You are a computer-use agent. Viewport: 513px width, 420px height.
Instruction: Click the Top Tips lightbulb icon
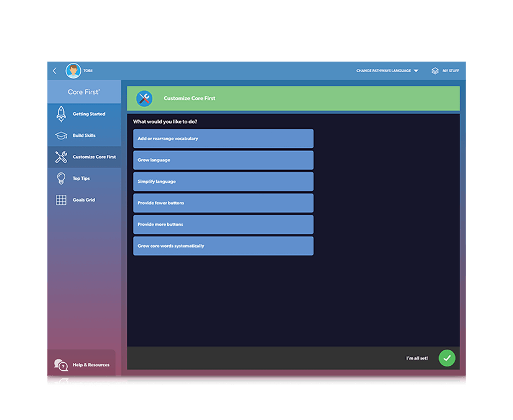pos(62,178)
